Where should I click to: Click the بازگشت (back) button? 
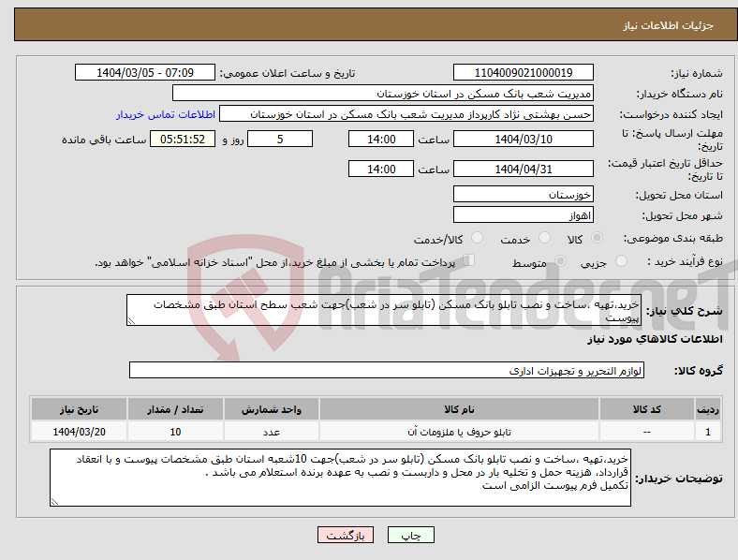click(346, 535)
